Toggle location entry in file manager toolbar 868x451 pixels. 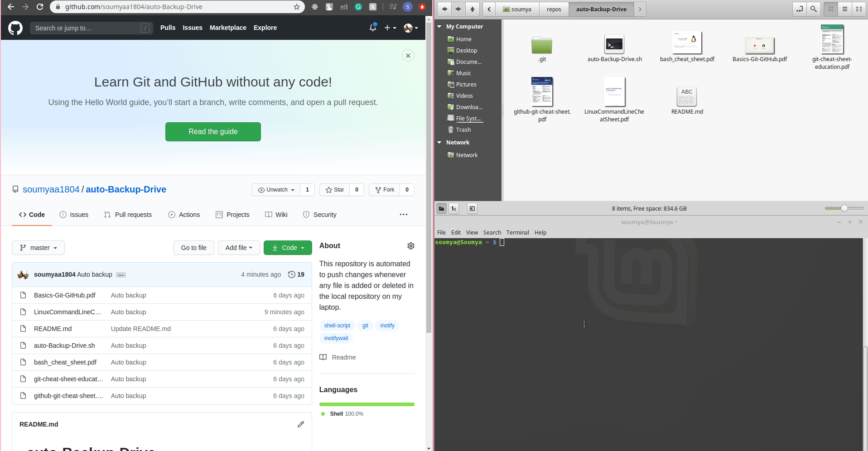tap(800, 9)
